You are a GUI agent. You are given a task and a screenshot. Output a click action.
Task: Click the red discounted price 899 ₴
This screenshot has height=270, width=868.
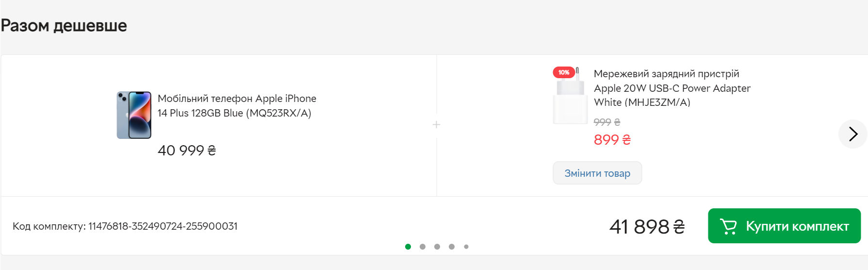point(612,140)
